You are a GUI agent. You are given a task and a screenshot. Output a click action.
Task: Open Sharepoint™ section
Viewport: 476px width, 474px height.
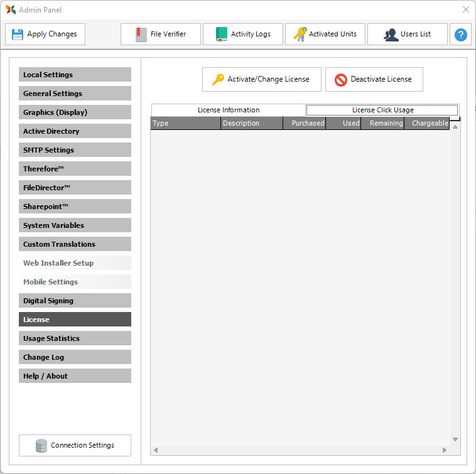coord(75,207)
